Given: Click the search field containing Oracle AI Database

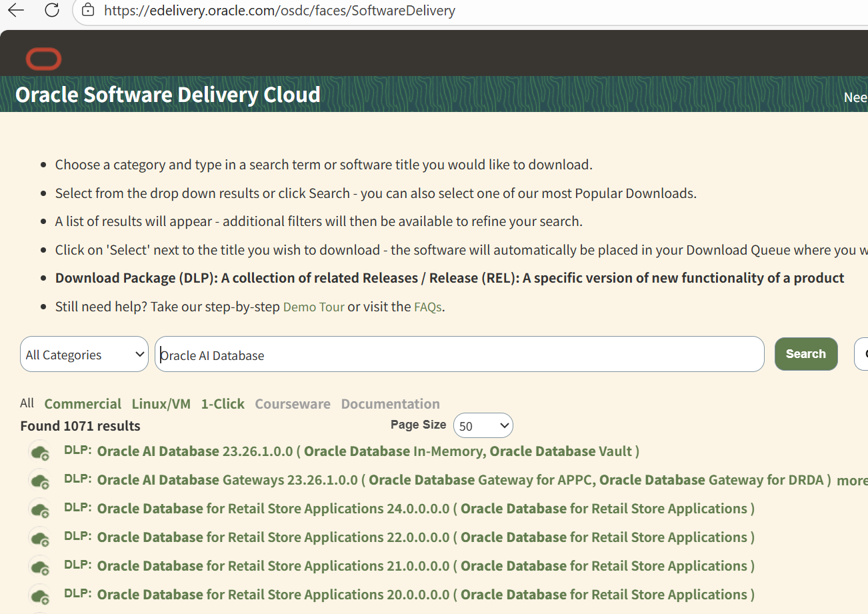Looking at the screenshot, I should click(459, 354).
